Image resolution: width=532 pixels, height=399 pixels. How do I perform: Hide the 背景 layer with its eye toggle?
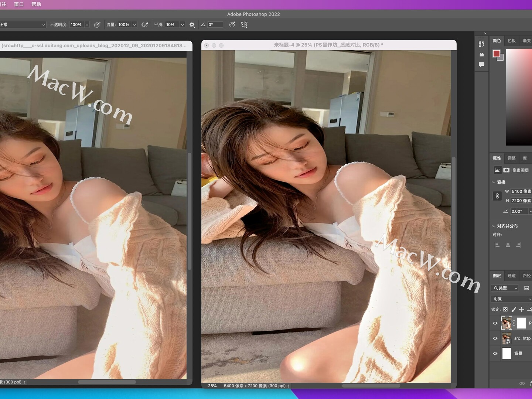coord(495,354)
